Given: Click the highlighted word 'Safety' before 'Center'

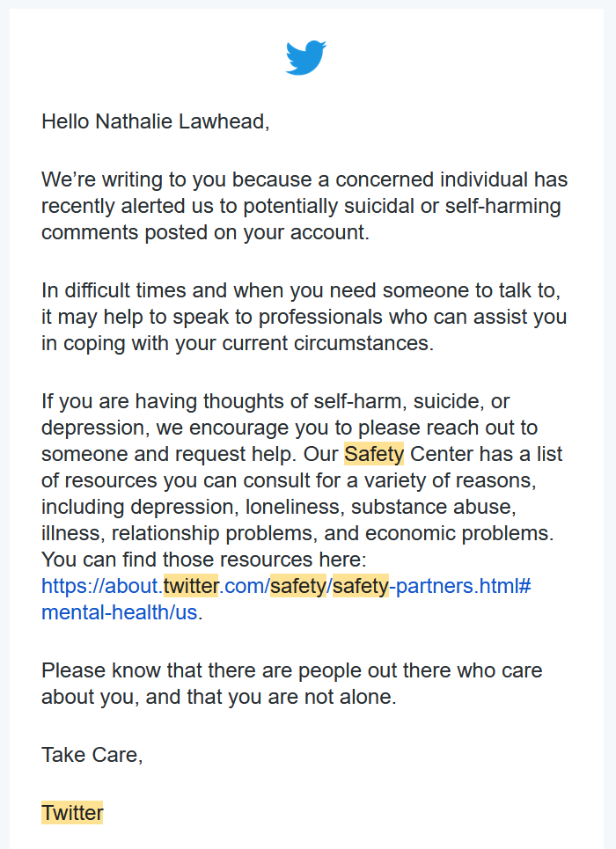Looking at the screenshot, I should [374, 455].
